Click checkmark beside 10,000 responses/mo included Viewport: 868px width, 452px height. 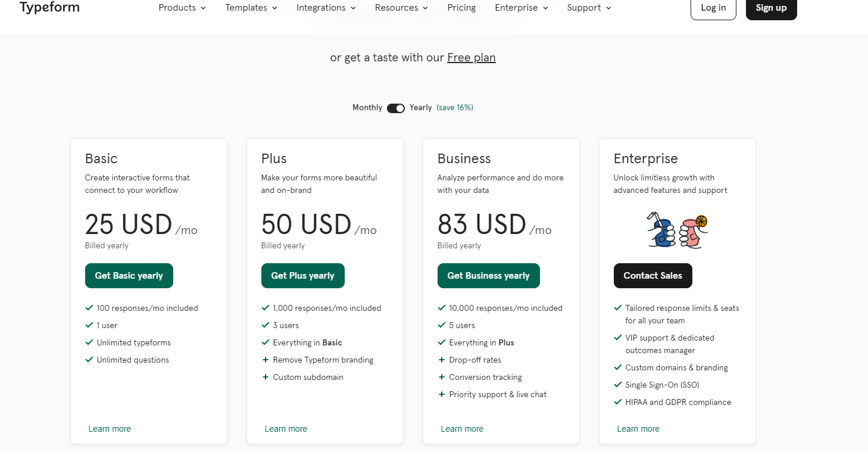tap(442, 308)
